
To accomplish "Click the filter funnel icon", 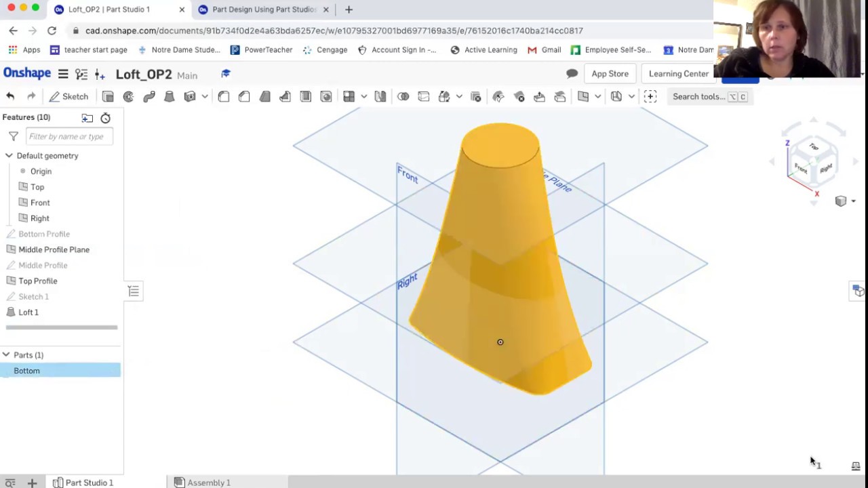I will 13,136.
